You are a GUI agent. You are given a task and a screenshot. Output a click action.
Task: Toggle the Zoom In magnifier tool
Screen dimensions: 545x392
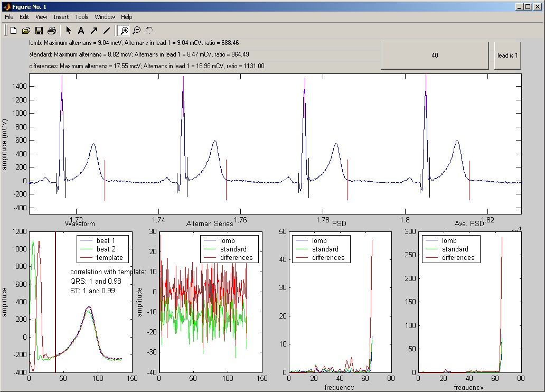pyautogui.click(x=124, y=31)
